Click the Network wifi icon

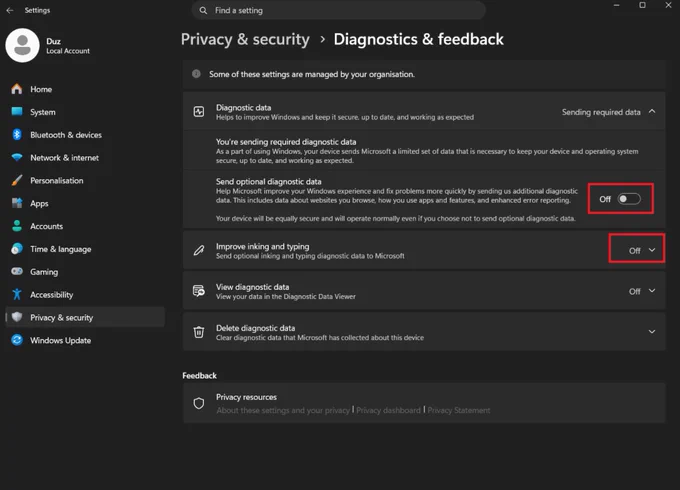click(x=17, y=157)
